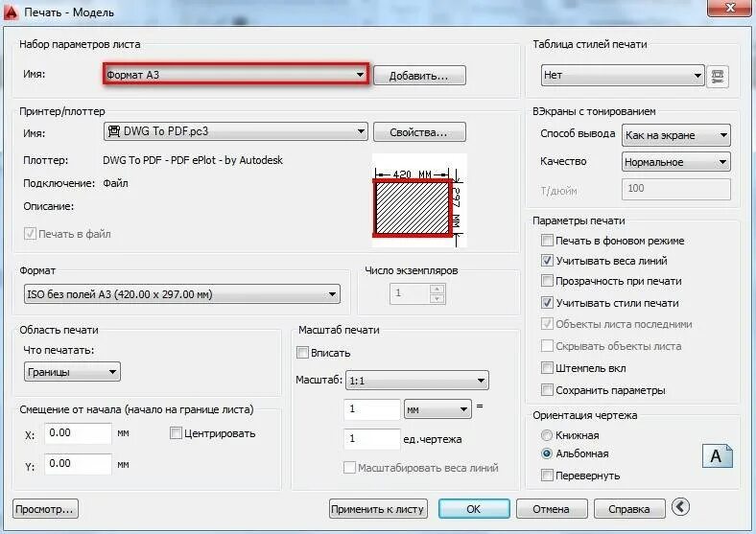The width and height of the screenshot is (756, 534).
Task: Decrease Число экземпляров with down arrow
Action: tap(437, 299)
